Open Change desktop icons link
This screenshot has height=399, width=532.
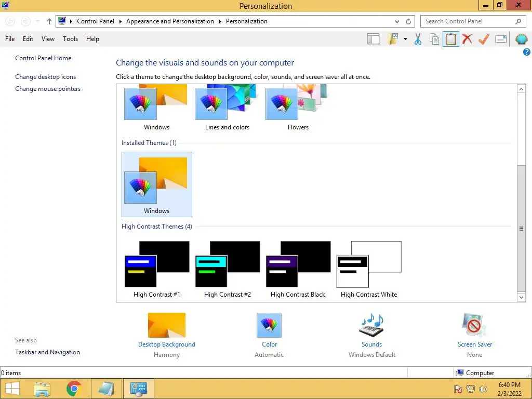click(x=46, y=77)
